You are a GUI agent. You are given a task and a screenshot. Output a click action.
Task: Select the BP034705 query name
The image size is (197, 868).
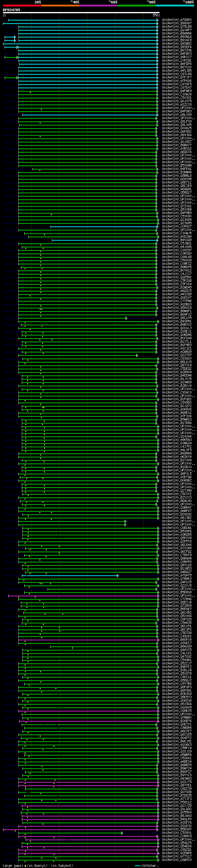pyautogui.click(x=11, y=10)
